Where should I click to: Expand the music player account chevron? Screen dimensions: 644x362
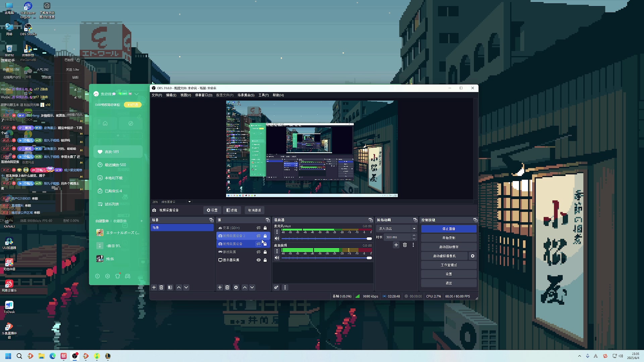[137, 94]
